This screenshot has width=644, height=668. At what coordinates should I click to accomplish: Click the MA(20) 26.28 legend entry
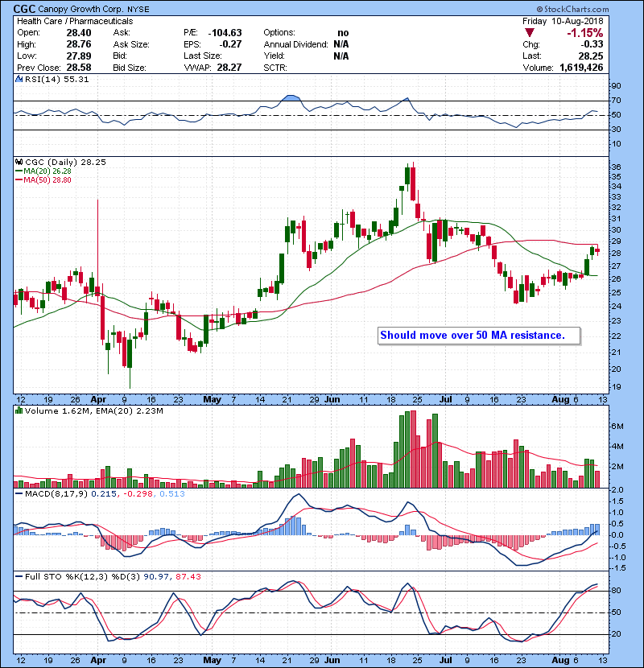[x=43, y=171]
